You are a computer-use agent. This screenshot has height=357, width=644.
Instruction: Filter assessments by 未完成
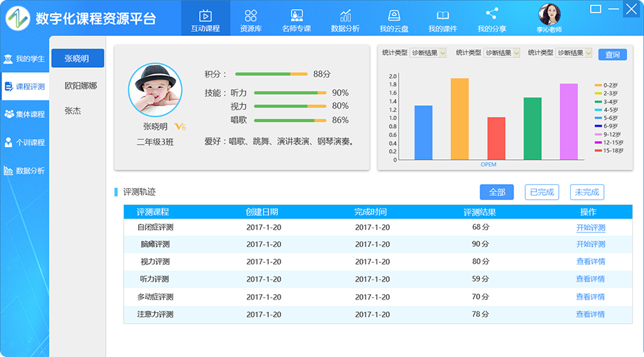tap(587, 192)
